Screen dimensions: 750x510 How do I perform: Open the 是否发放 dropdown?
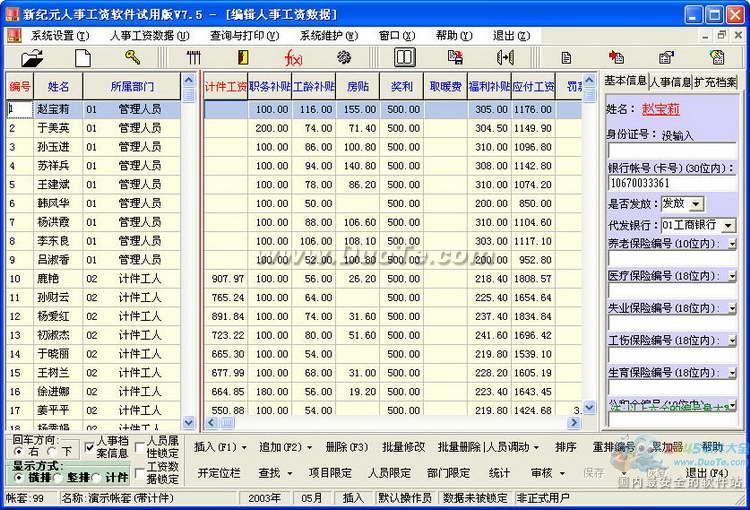(696, 204)
